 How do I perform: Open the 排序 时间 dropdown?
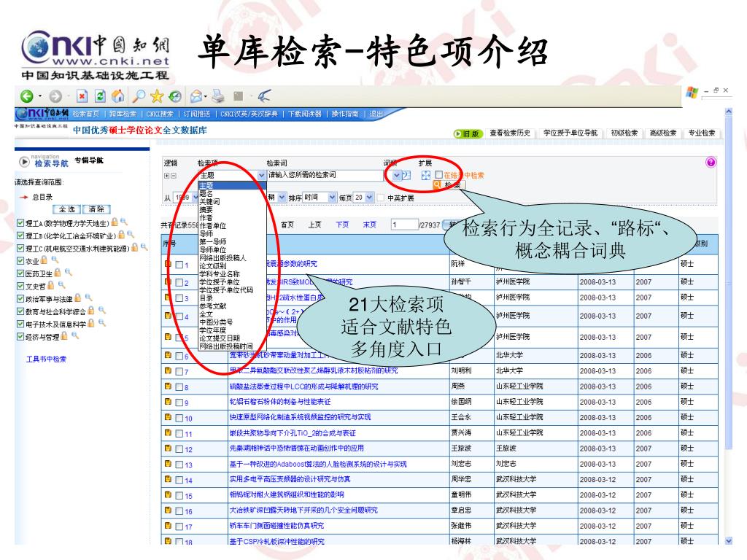point(320,197)
